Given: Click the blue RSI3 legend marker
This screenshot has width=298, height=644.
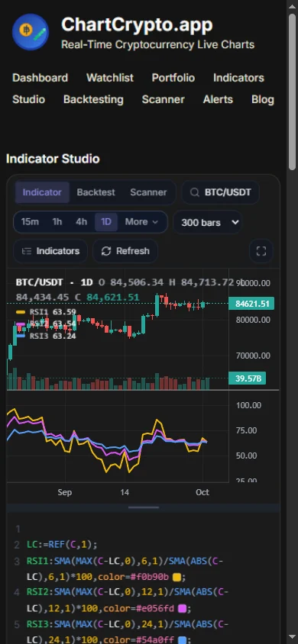Looking at the screenshot, I should 21,336.
